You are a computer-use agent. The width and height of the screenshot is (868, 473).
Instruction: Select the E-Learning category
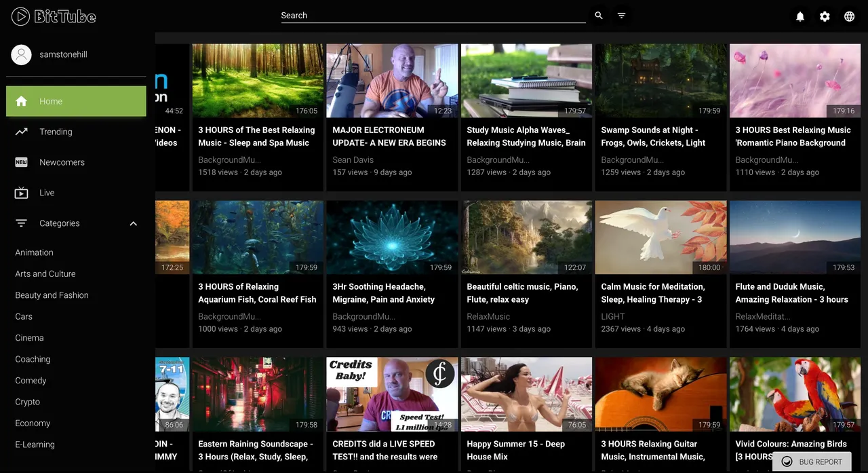click(x=35, y=444)
